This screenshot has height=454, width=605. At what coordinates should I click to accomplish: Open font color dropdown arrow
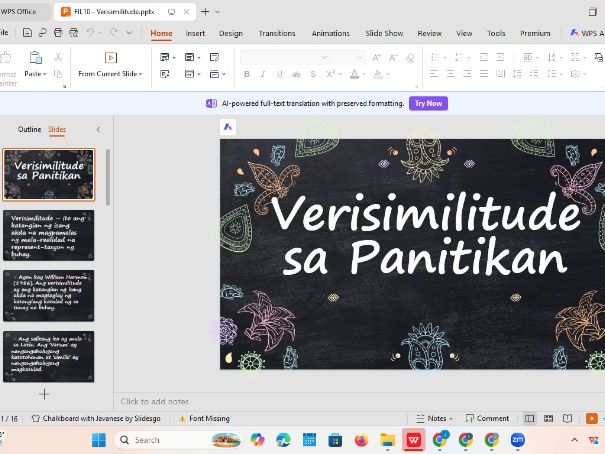click(363, 74)
